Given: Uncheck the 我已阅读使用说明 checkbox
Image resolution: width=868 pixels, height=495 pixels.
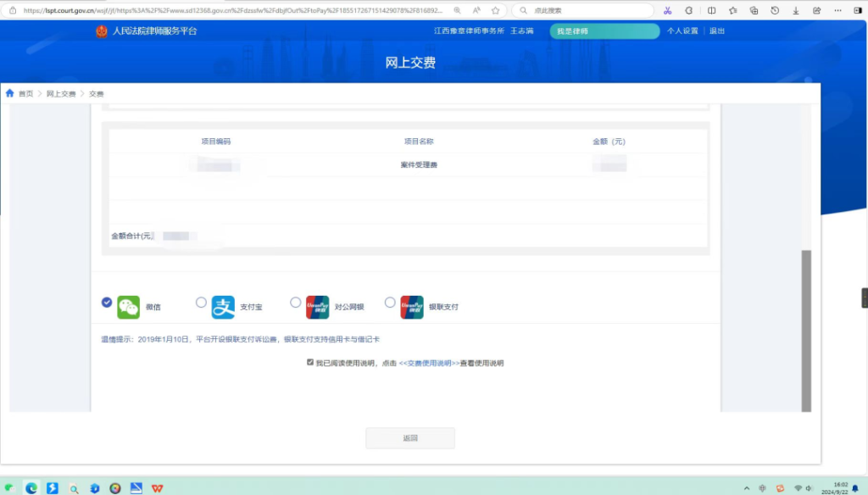Looking at the screenshot, I should pyautogui.click(x=312, y=361).
